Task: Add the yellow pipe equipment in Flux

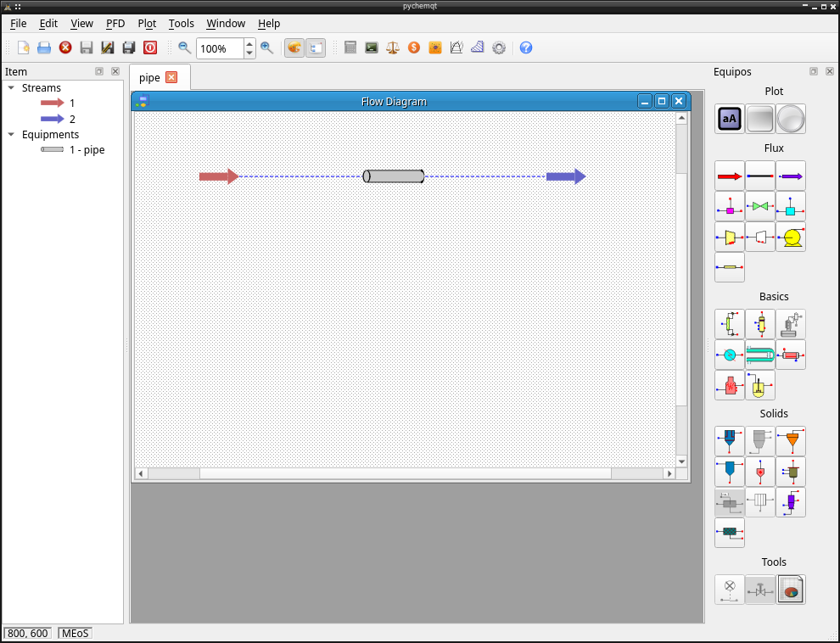Action: pos(729,267)
